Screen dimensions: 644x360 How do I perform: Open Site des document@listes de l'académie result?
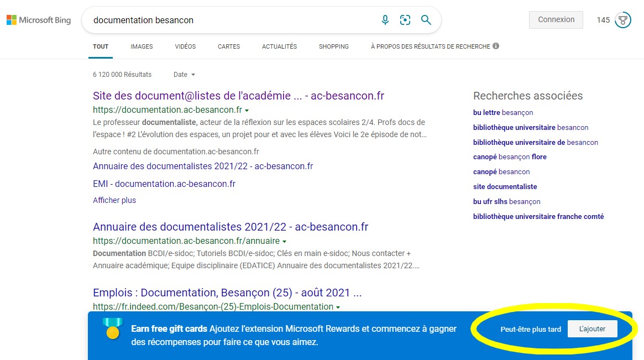pyautogui.click(x=238, y=96)
